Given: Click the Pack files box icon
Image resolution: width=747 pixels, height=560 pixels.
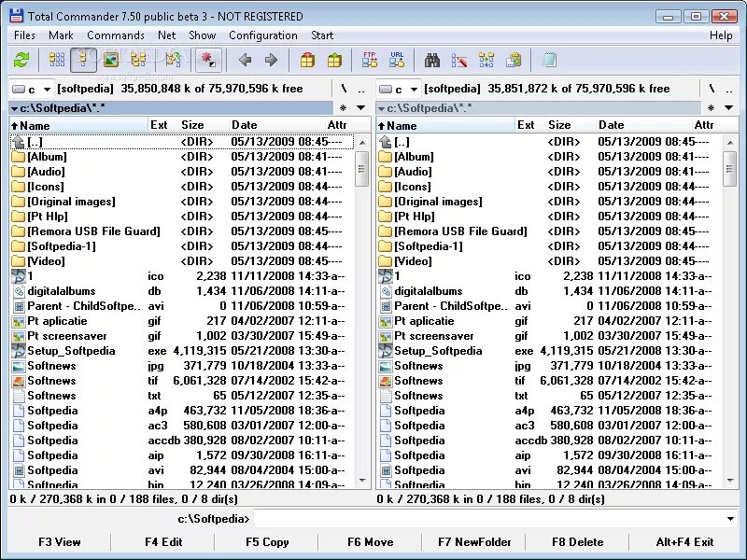Looking at the screenshot, I should [x=307, y=60].
